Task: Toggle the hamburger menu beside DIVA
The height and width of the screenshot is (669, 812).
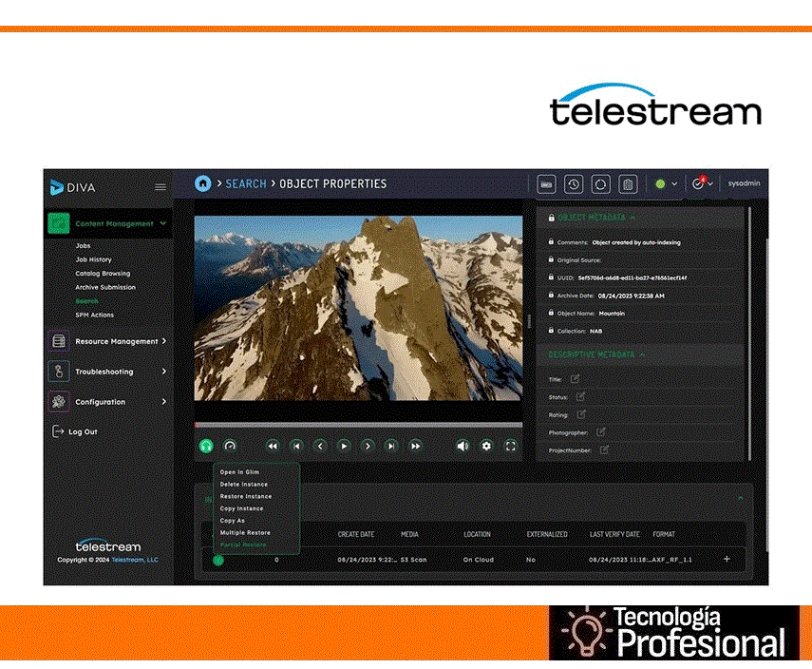Action: tap(161, 187)
